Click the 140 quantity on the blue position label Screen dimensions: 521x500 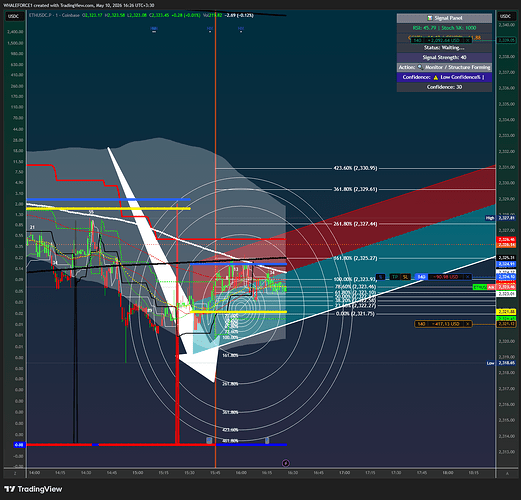[x=422, y=277]
